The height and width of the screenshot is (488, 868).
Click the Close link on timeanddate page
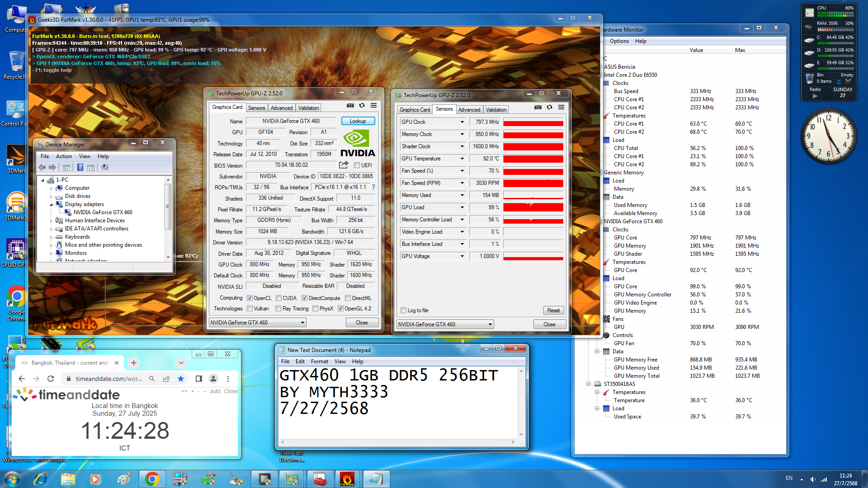(231, 391)
